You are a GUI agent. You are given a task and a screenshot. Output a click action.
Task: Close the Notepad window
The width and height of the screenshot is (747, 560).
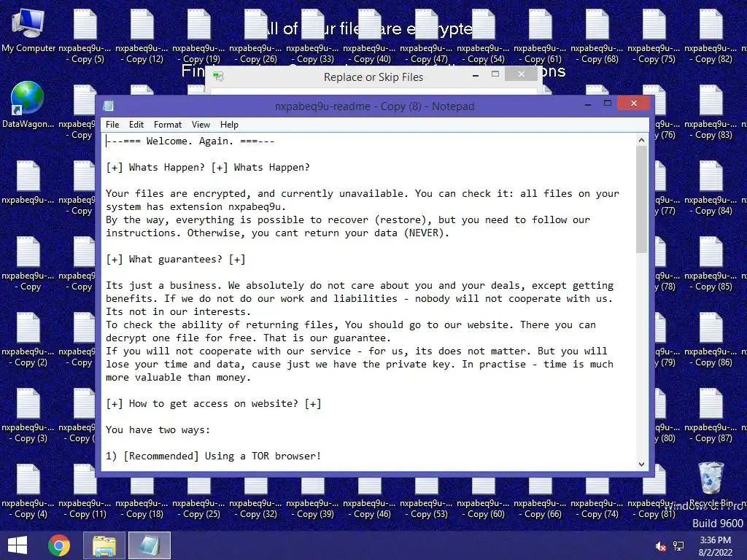click(x=634, y=103)
